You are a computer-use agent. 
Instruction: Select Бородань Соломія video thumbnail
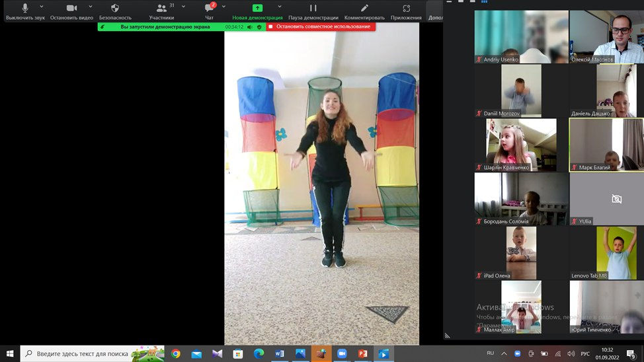[521, 199]
